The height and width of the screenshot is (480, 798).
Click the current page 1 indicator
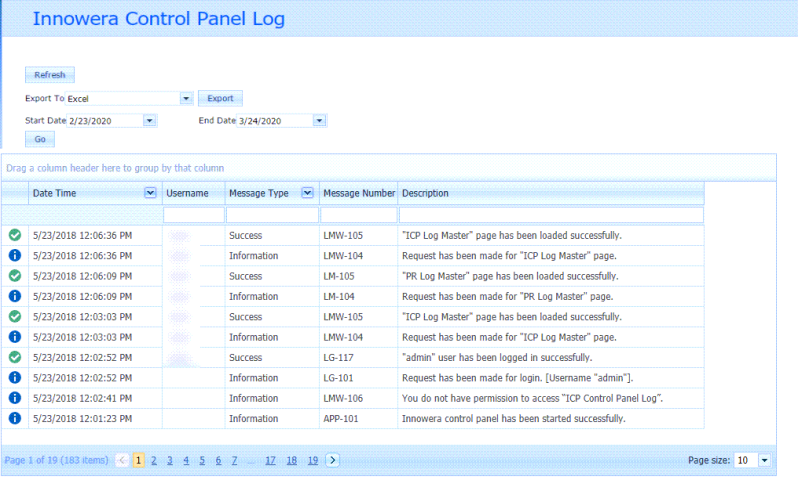pos(138,460)
